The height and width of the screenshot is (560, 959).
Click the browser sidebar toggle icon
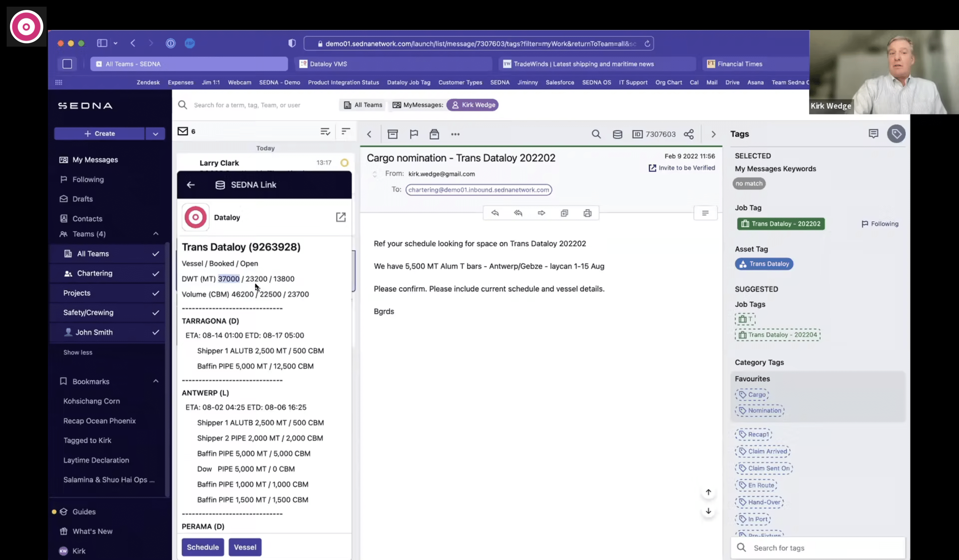[x=102, y=43]
